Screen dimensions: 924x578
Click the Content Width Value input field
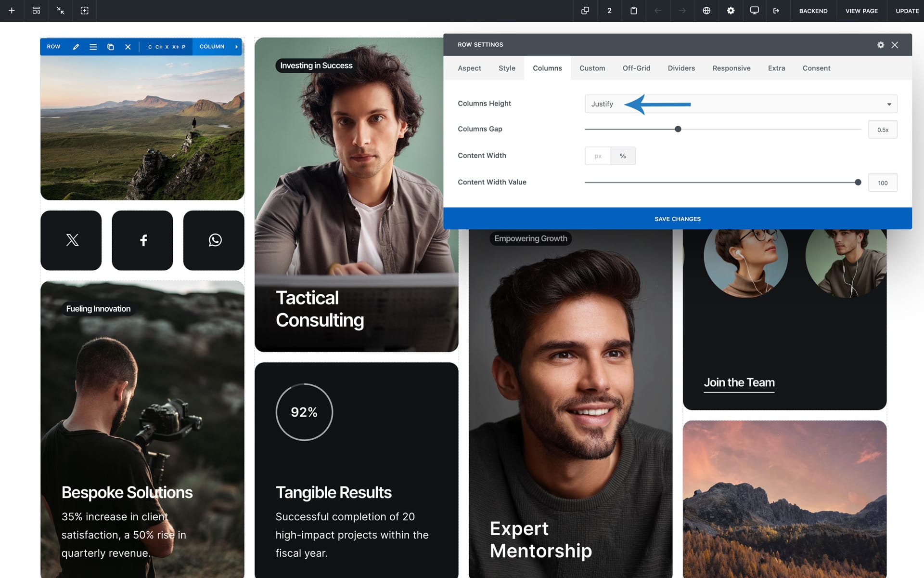click(882, 183)
